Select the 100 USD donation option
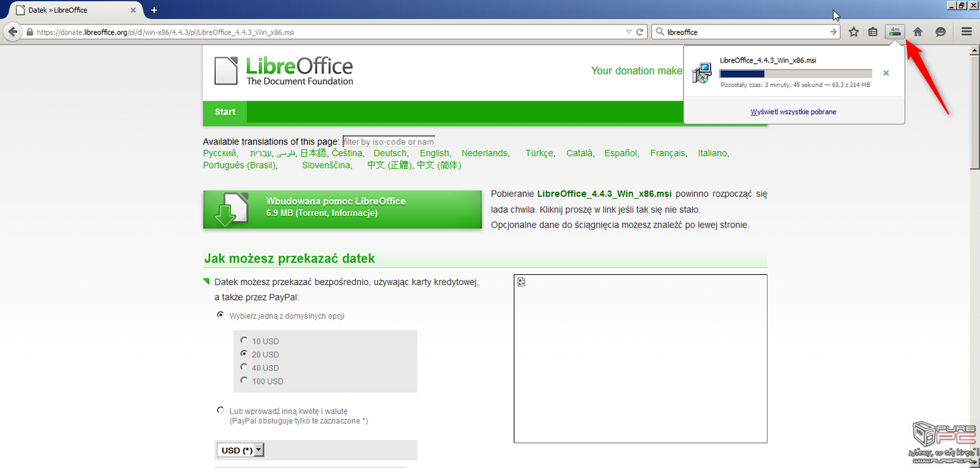Screen dimensions: 980x468 [x=245, y=380]
